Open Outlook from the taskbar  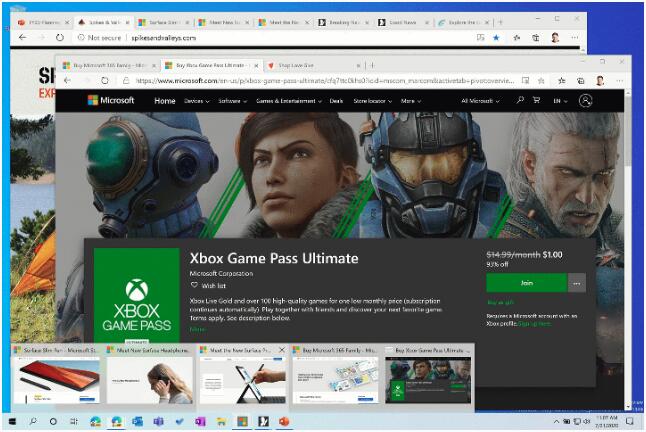click(137, 421)
